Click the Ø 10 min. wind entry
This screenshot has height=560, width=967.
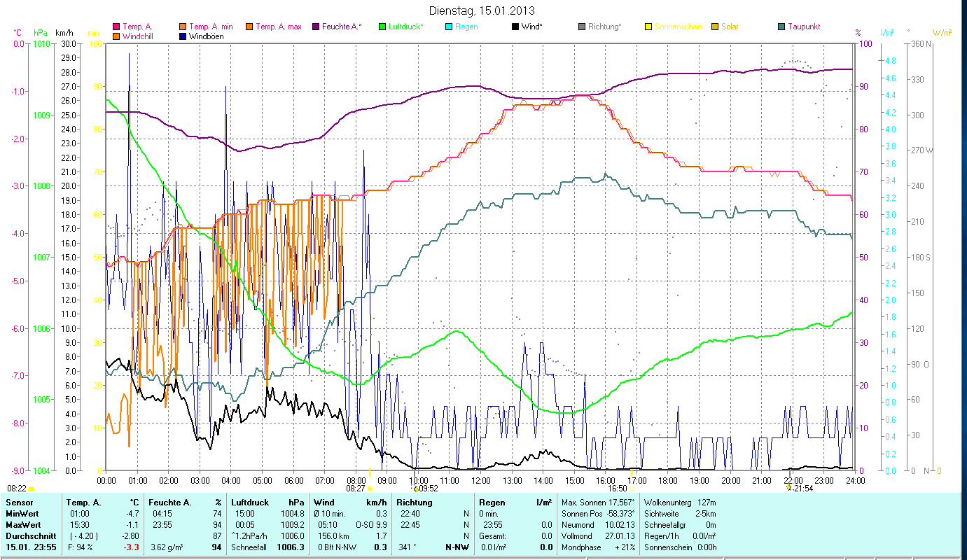(x=331, y=514)
